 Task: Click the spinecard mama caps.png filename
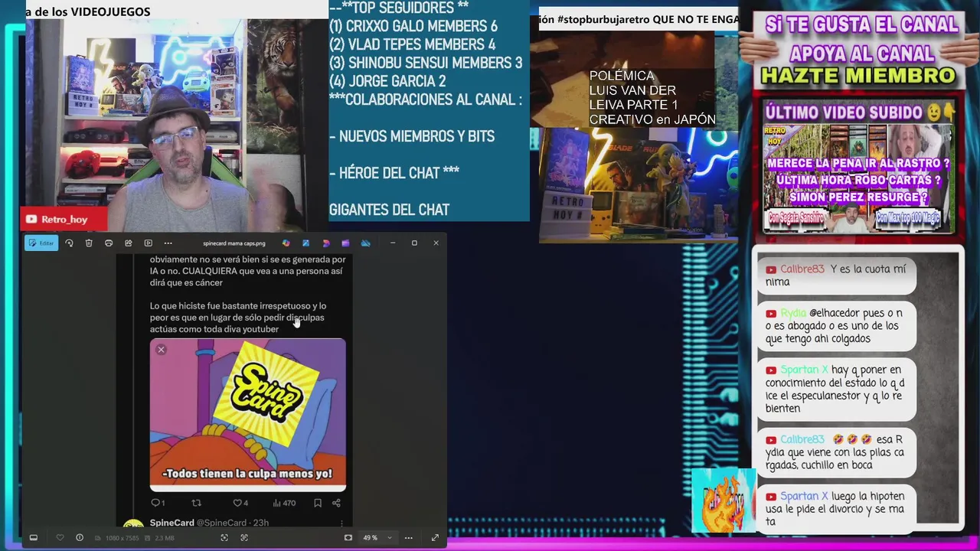pos(234,243)
